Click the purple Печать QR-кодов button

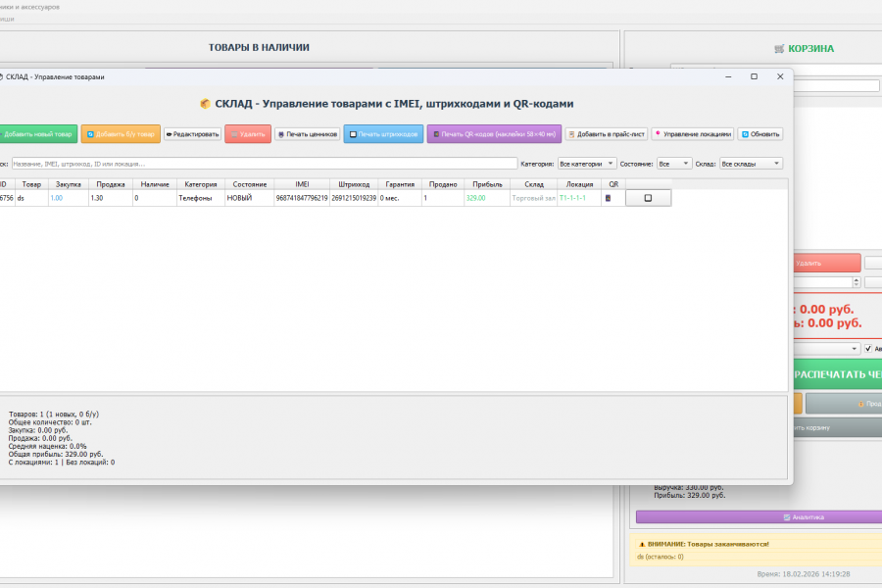[494, 134]
